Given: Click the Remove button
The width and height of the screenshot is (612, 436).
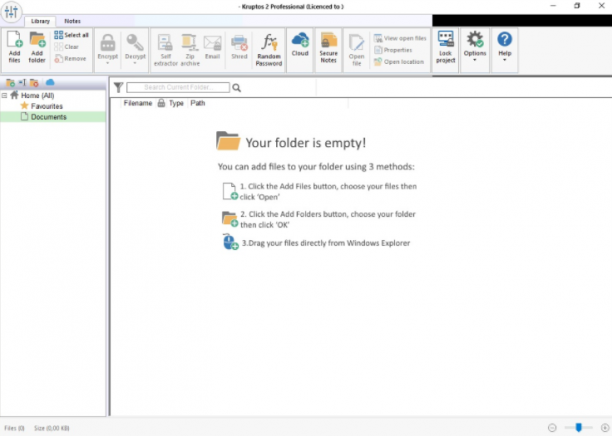Looking at the screenshot, I should click(x=70, y=59).
